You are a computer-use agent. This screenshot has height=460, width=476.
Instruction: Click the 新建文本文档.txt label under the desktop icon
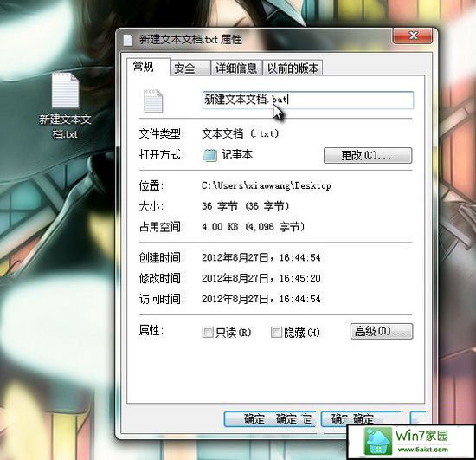click(65, 126)
